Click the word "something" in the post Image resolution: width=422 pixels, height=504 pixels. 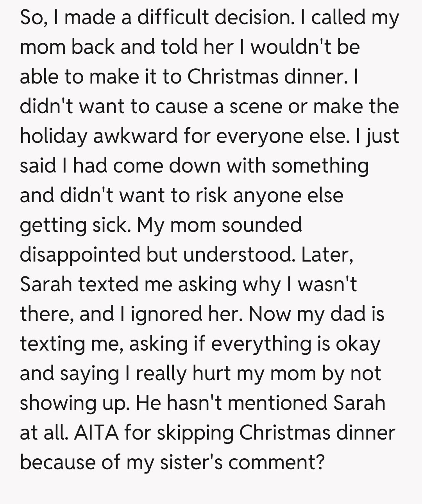(x=320, y=166)
